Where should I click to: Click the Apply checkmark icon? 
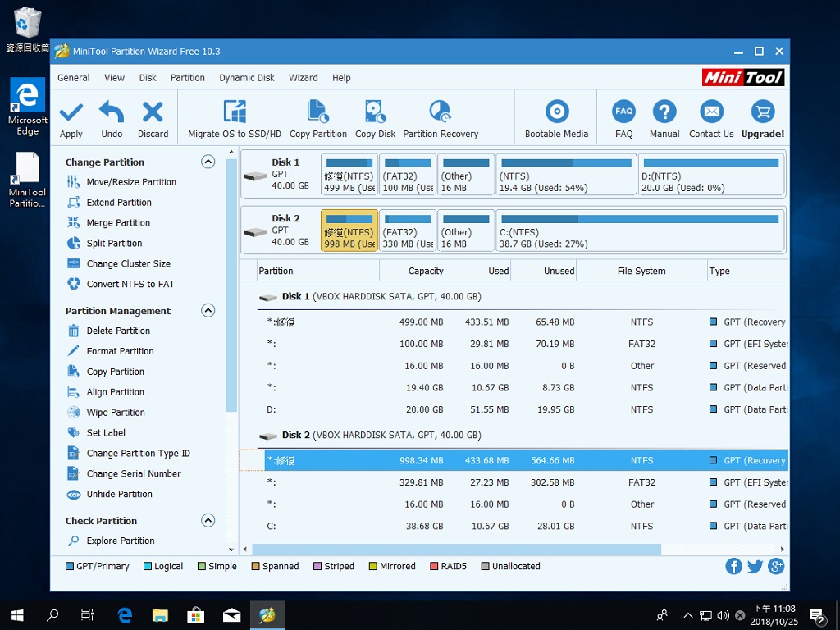(x=71, y=112)
